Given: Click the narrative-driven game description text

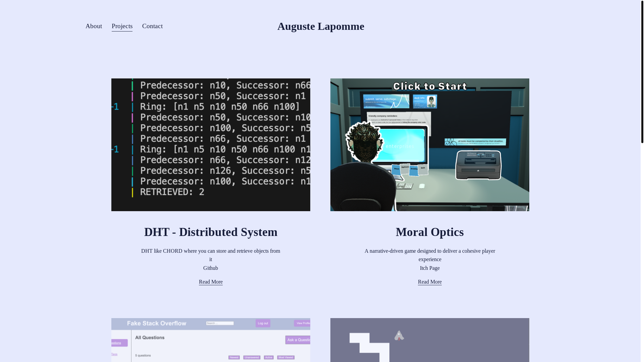Looking at the screenshot, I should click(430, 255).
